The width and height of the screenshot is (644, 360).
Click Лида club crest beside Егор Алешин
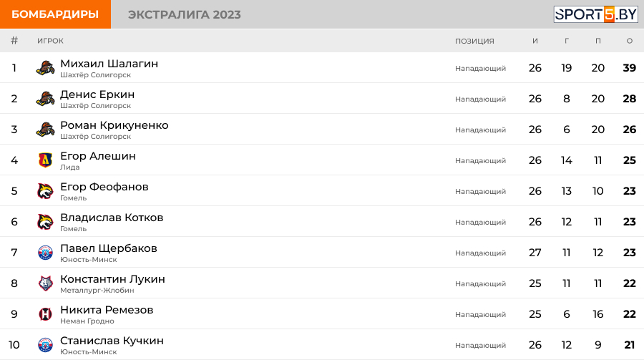tap(45, 160)
